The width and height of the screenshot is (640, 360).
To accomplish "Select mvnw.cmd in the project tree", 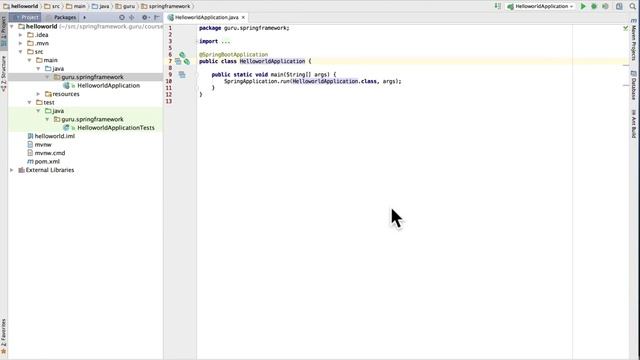I will coord(50,153).
